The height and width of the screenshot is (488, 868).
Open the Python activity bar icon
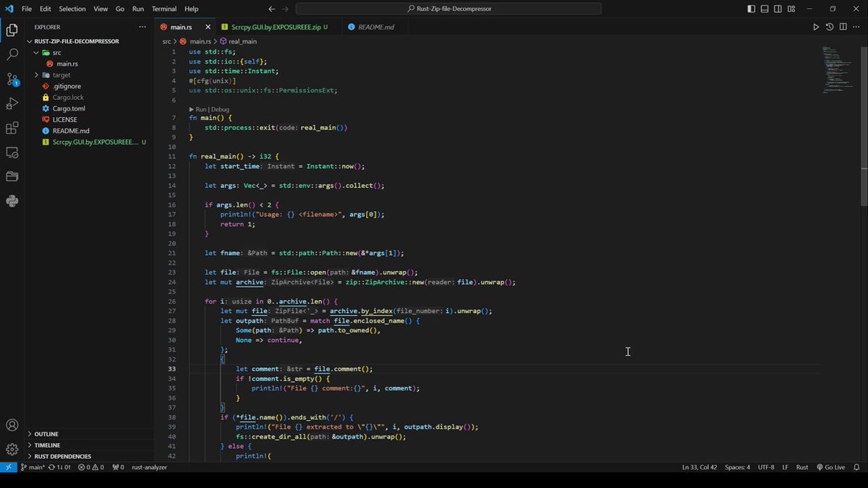coord(12,201)
